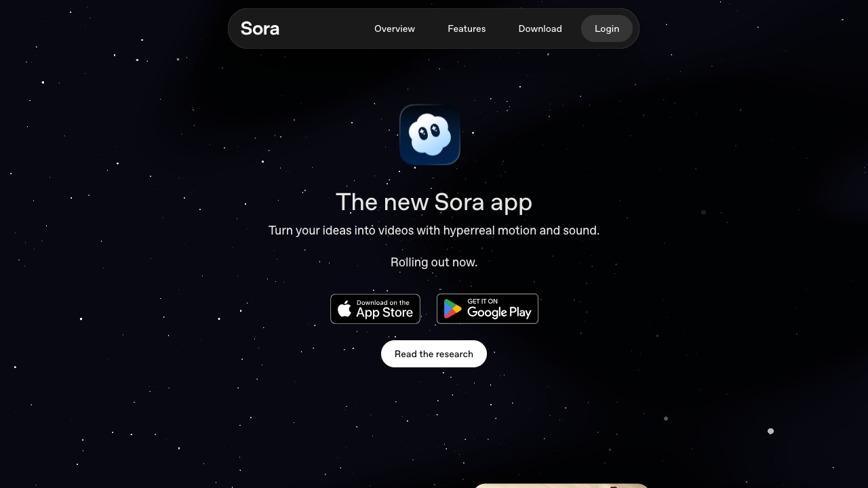Click the Google Play triangle logo
Viewport: 868px width, 488px height.
click(x=452, y=309)
